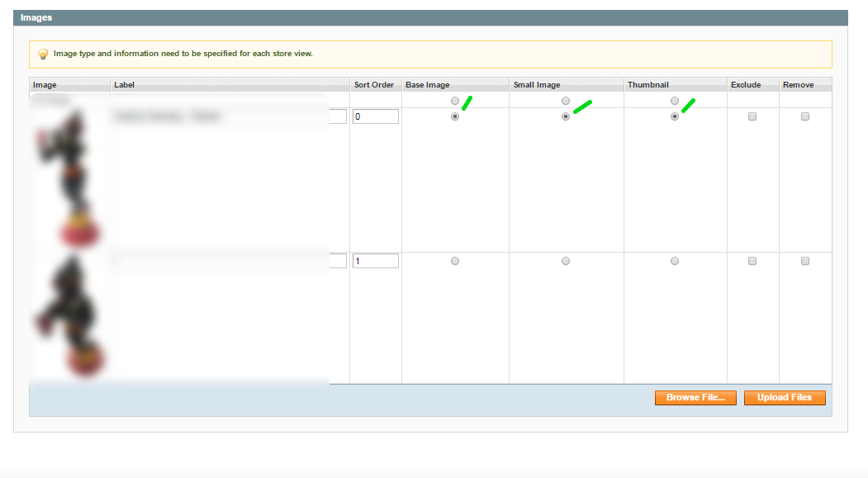Click the Thumbnail column header
This screenshot has height=478, width=868.
pos(649,84)
